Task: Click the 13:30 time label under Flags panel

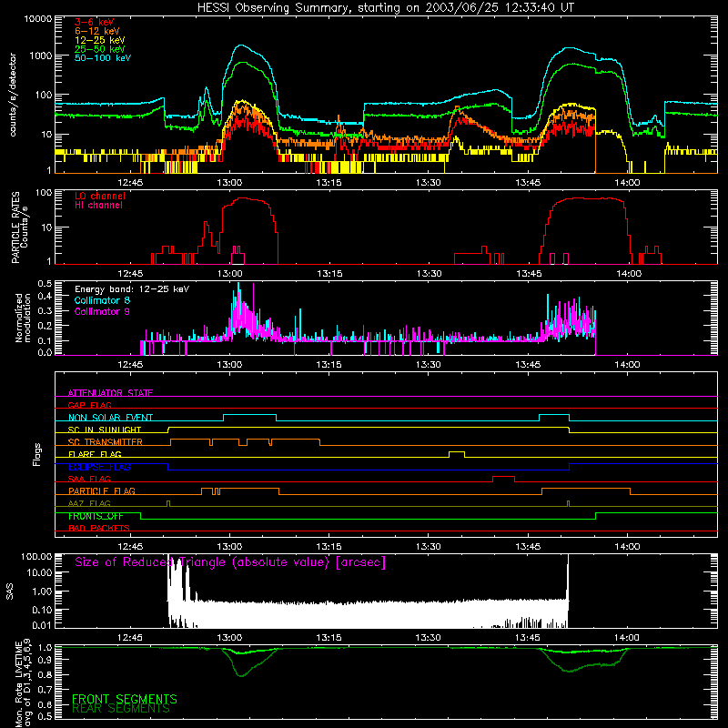Action: click(x=428, y=547)
